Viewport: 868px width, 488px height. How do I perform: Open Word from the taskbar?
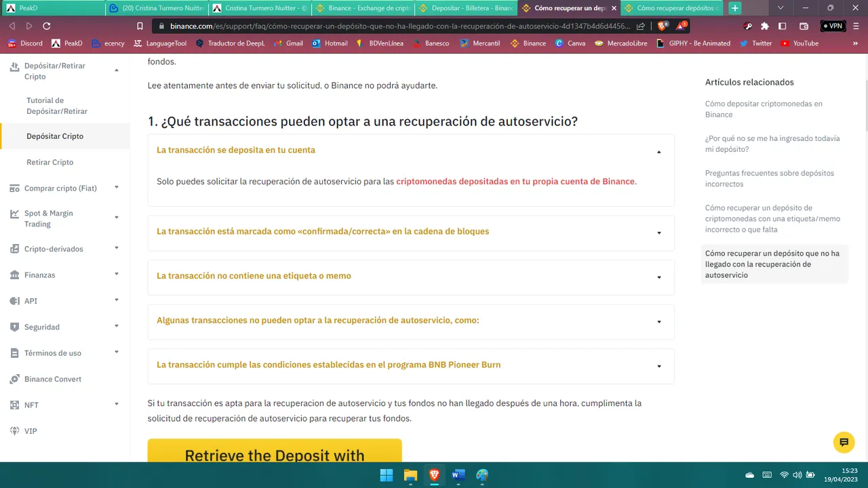(x=458, y=474)
